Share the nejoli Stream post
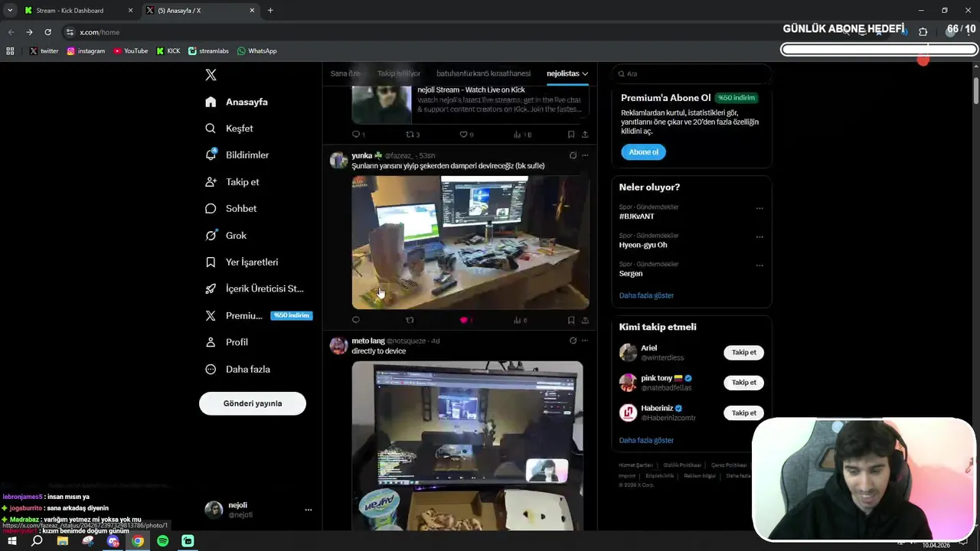 (x=585, y=134)
